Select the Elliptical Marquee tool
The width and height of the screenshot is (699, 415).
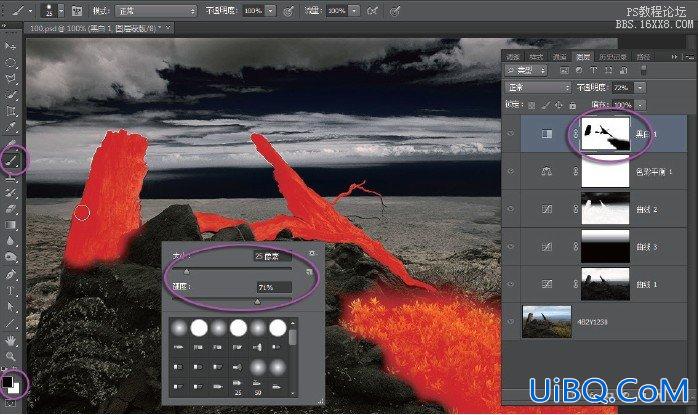point(10,62)
